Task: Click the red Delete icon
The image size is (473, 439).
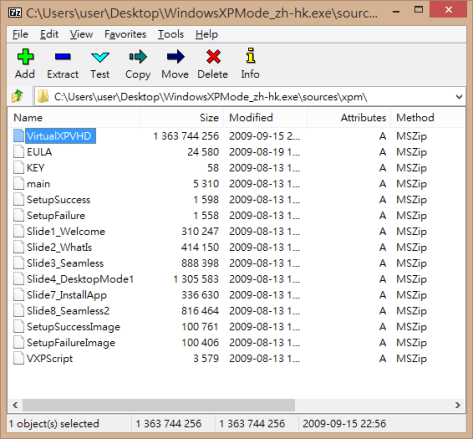Action: coord(213,57)
